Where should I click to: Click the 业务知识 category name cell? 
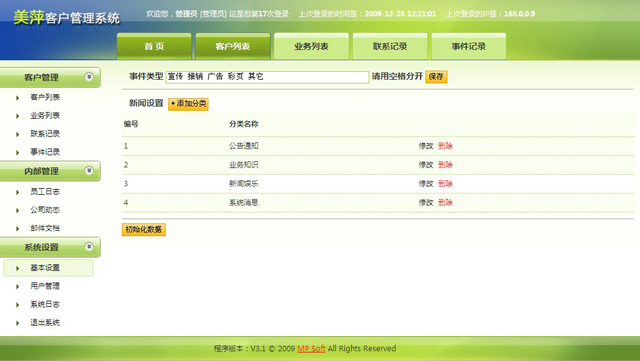point(244,165)
